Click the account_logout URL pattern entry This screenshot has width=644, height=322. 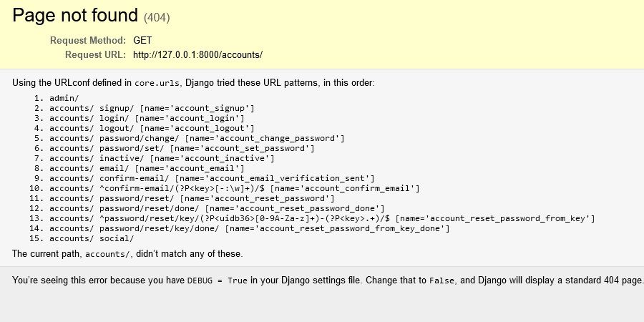point(150,128)
